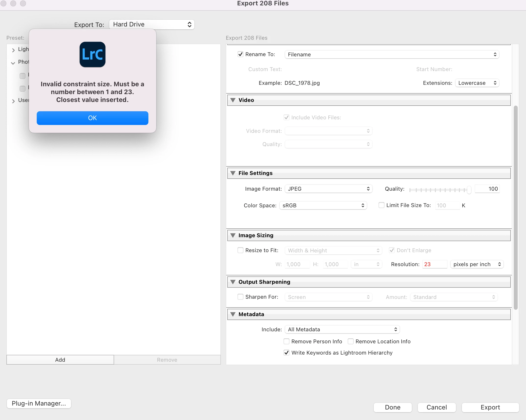Image resolution: width=526 pixels, height=420 pixels.
Task: Collapse the Output Sharpening disclosure triangle
Action: [x=233, y=282]
